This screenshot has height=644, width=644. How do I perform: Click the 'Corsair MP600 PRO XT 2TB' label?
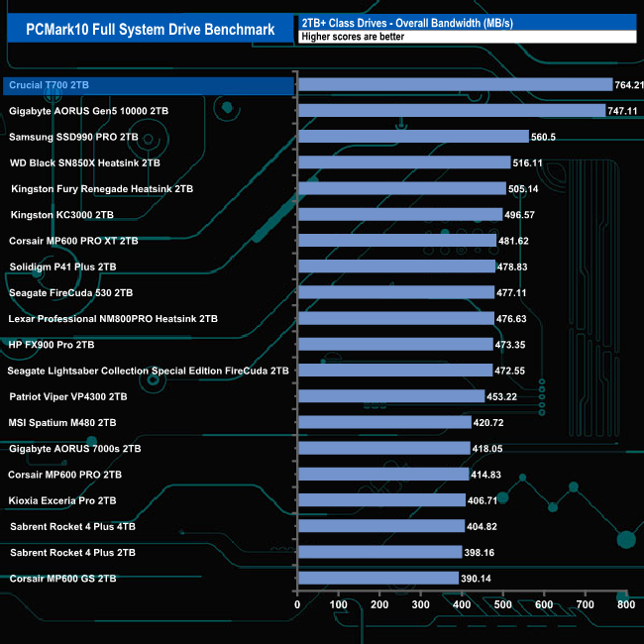point(73,241)
